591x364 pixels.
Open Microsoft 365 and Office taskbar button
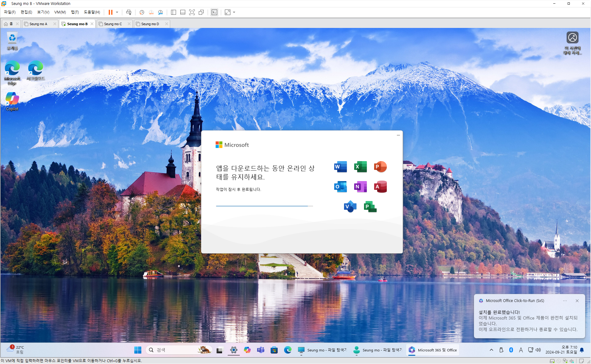click(x=433, y=350)
